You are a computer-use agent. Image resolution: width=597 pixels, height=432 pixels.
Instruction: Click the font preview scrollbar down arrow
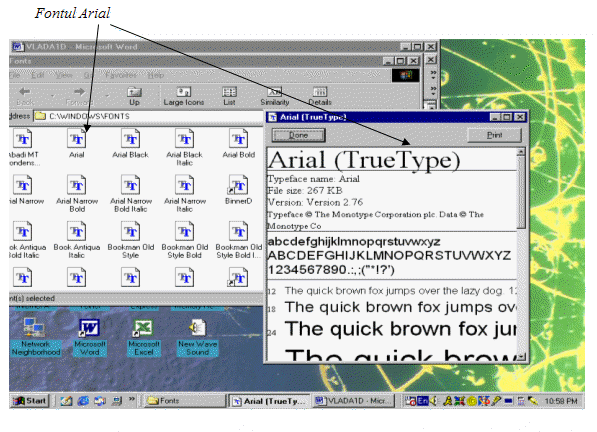pyautogui.click(x=520, y=356)
